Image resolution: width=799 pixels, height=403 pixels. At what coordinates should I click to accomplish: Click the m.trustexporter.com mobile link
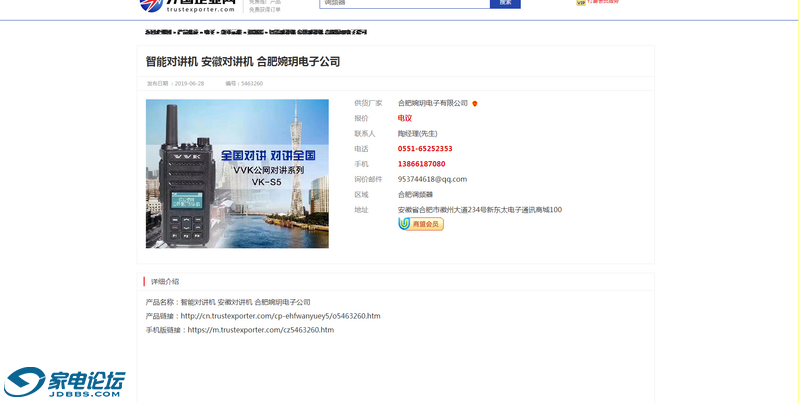coord(260,330)
